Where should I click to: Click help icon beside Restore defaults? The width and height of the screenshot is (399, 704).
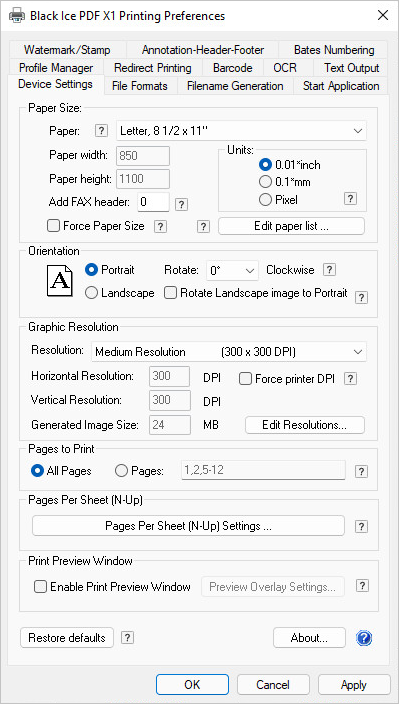(128, 638)
